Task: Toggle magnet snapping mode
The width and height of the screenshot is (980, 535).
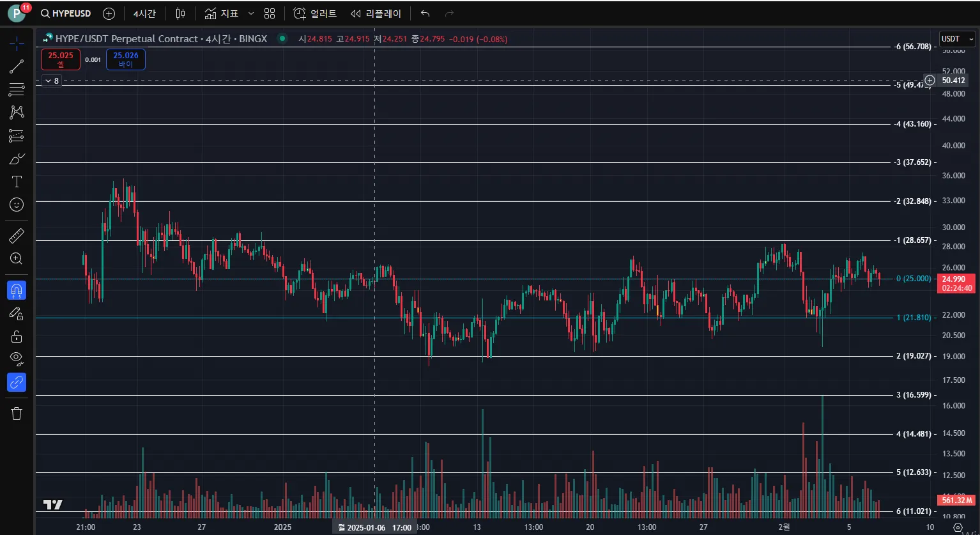Action: 17,290
